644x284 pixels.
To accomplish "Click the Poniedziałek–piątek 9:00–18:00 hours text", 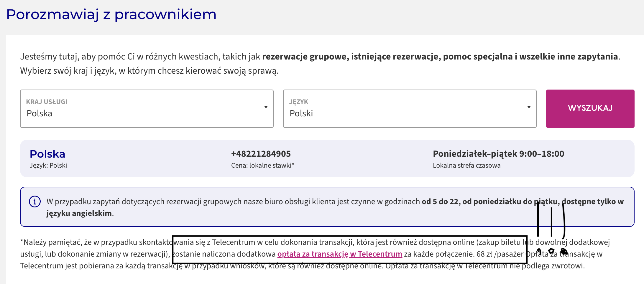I will click(x=499, y=154).
